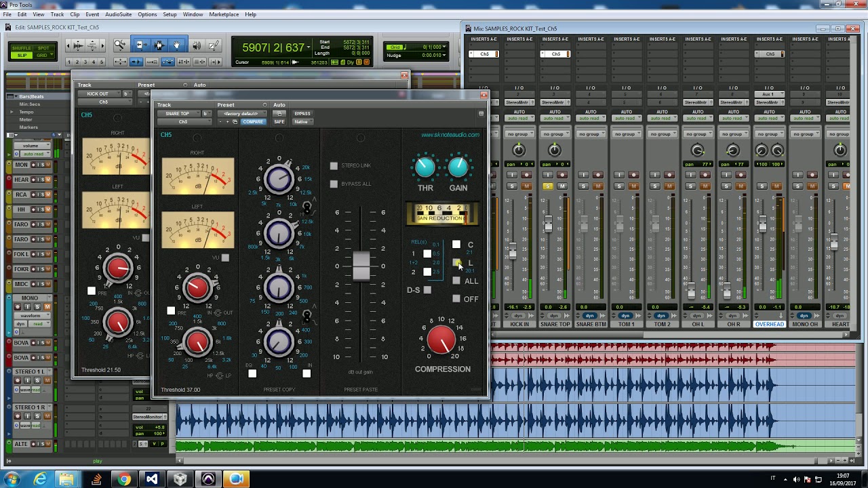Open the Marketplace menu
Image resolution: width=868 pixels, height=488 pixels.
[x=224, y=14]
